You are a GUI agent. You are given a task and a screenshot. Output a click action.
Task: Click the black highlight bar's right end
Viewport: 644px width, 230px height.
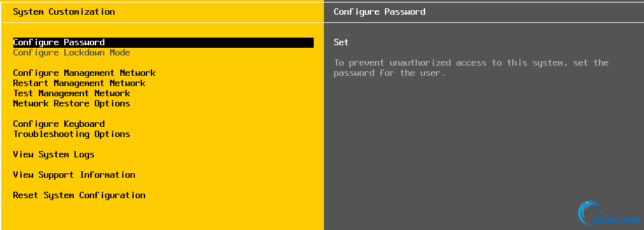tap(310, 43)
